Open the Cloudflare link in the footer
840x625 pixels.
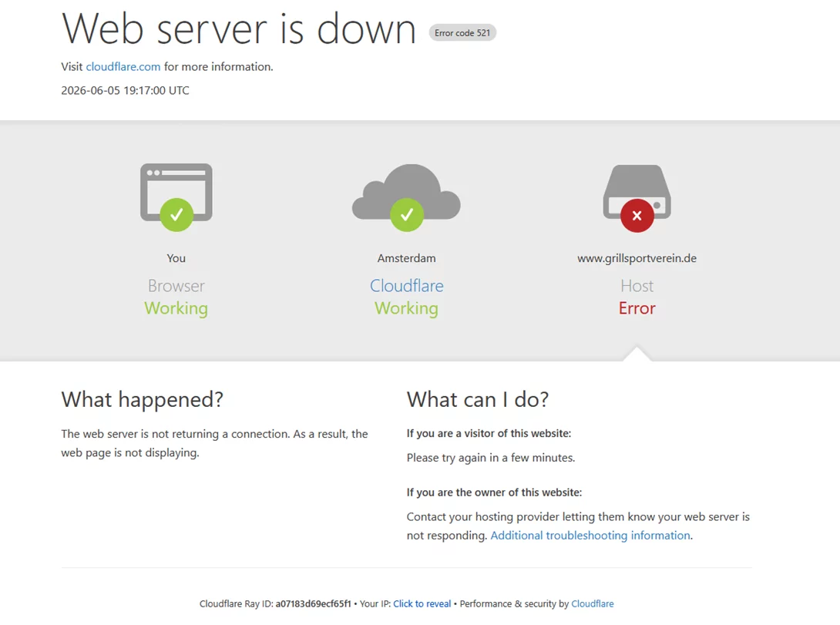(x=593, y=603)
